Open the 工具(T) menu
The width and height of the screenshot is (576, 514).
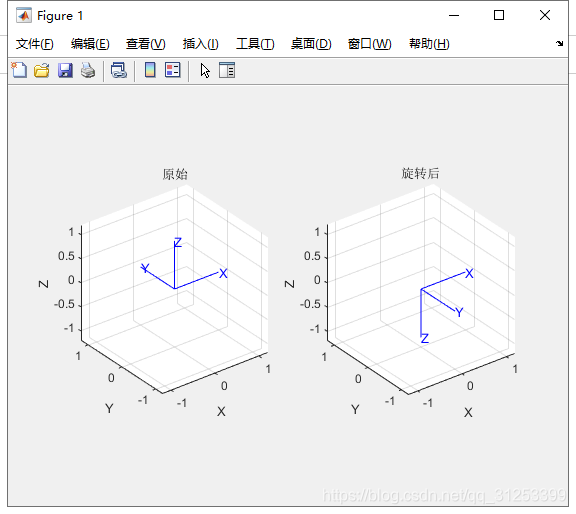point(255,44)
